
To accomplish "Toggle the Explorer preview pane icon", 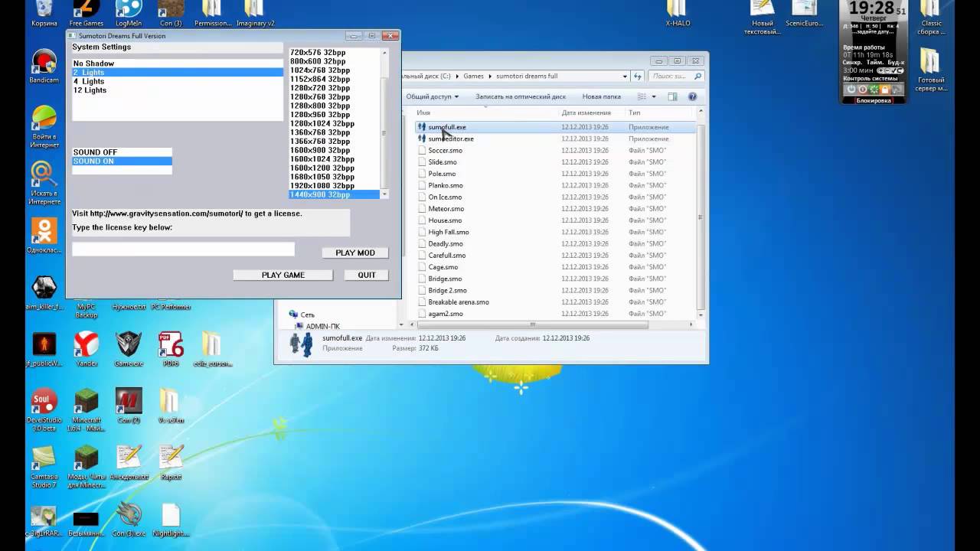I will tap(672, 96).
